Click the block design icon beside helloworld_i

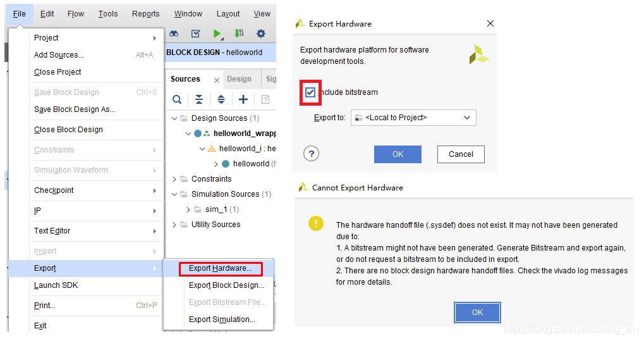[212, 149]
